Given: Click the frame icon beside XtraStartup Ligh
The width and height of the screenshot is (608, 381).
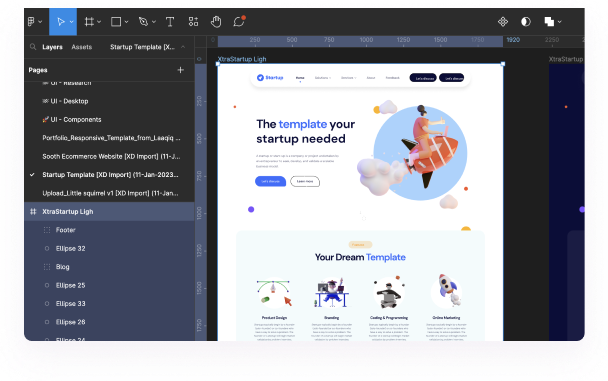Looking at the screenshot, I should (33, 212).
